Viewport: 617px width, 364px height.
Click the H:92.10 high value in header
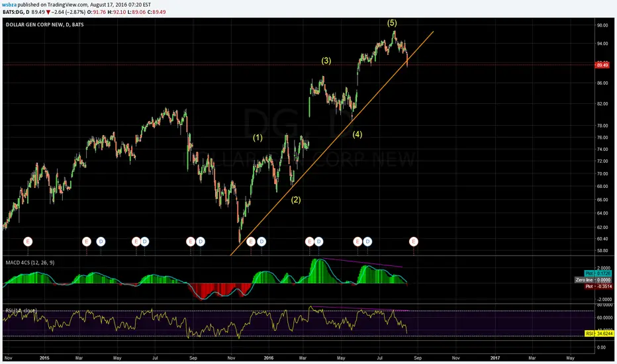[x=117, y=12]
